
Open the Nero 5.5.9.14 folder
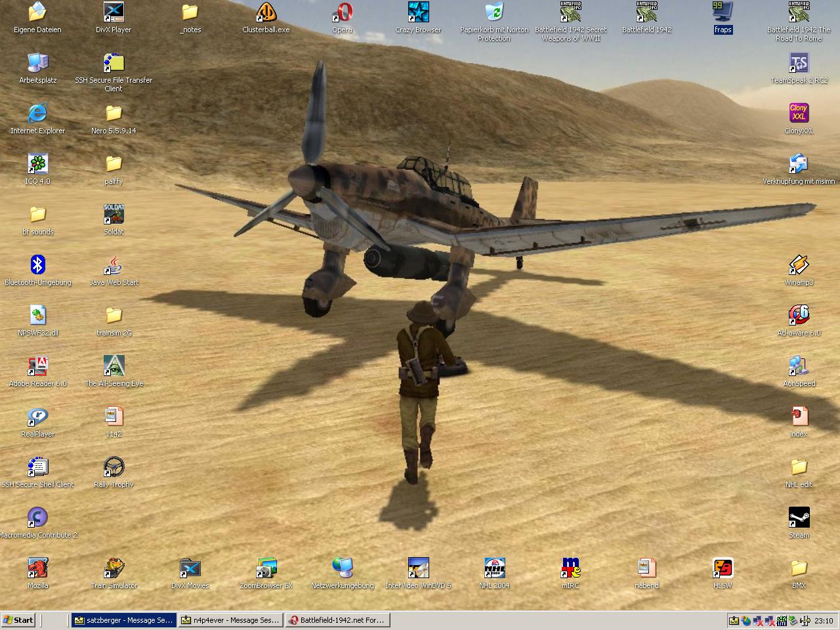click(114, 119)
